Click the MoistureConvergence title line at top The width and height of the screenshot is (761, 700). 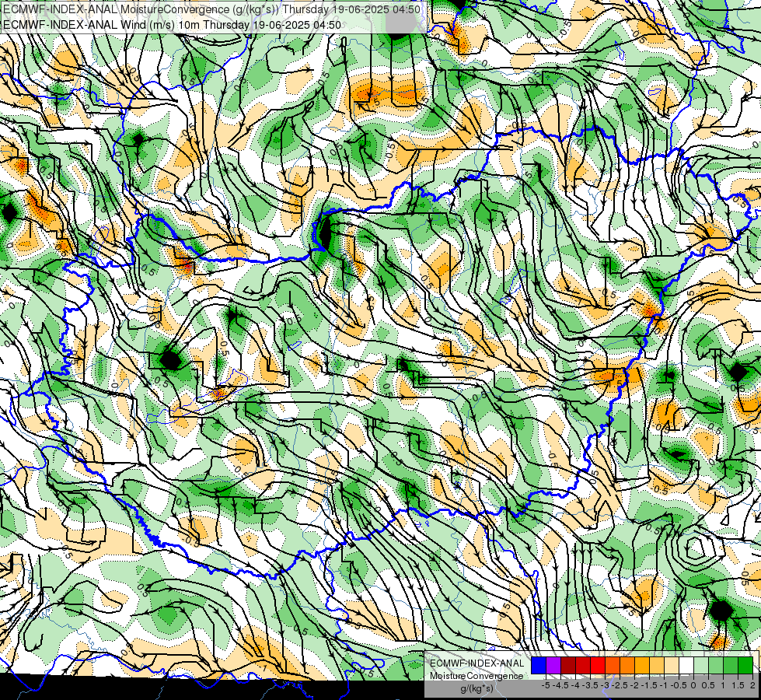click(211, 9)
